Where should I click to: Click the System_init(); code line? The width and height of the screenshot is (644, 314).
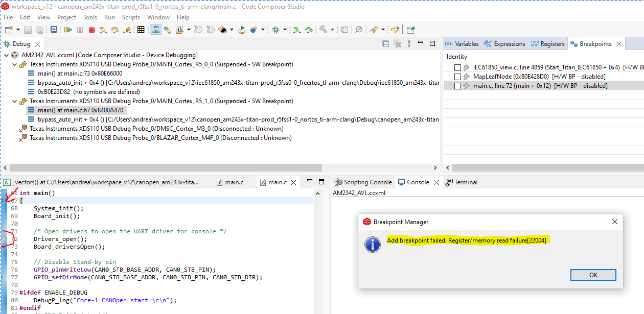coord(58,208)
